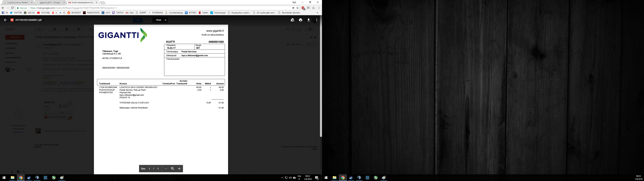Open the Myfitnesspal bookmark

[x=218, y=13]
